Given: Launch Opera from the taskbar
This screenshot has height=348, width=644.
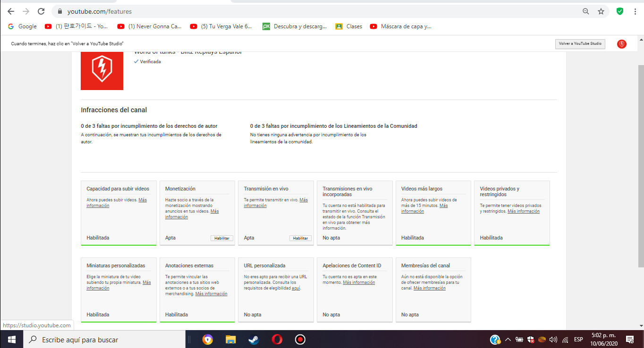Looking at the screenshot, I should (x=278, y=339).
